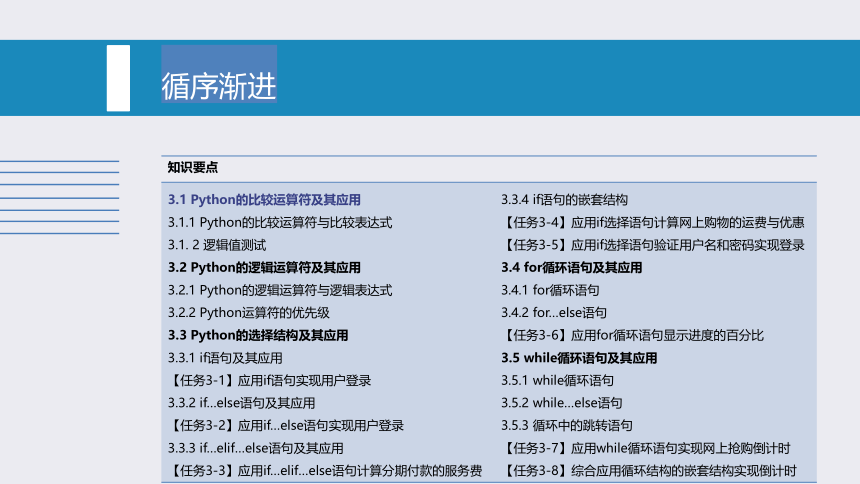Image resolution: width=860 pixels, height=484 pixels.
Task: Click line 3.2.1 Python的逻辑运算符与逻辑表达式
Action: pyautogui.click(x=280, y=290)
